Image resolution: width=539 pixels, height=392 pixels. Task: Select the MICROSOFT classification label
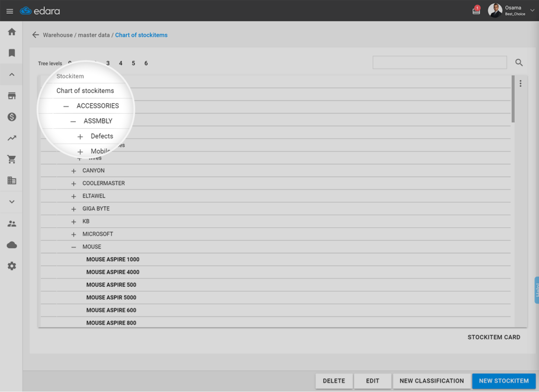pos(97,234)
